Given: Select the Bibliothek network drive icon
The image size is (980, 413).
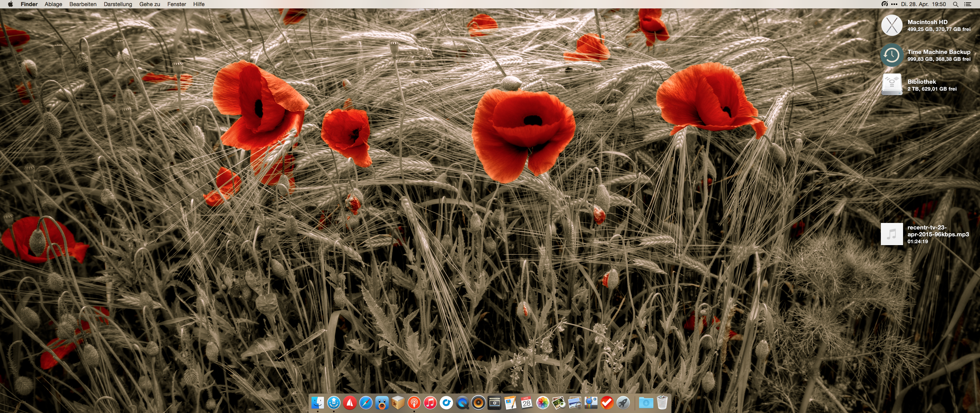Looking at the screenshot, I should coord(892,85).
